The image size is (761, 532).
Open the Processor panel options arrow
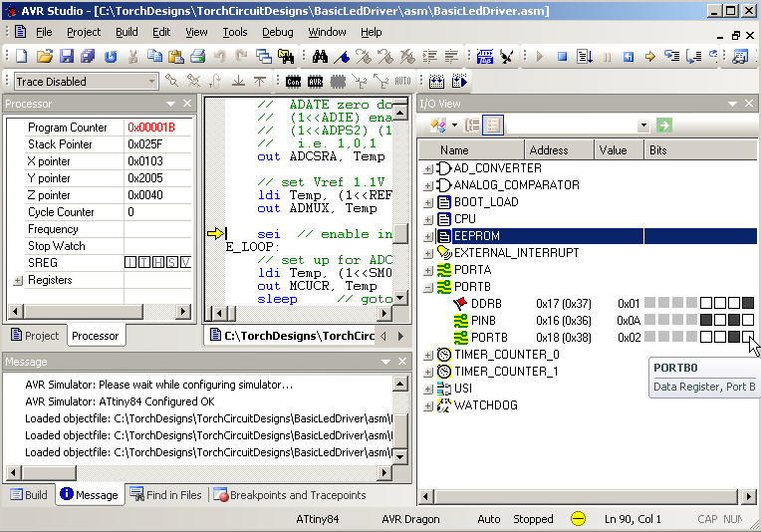tap(170, 104)
